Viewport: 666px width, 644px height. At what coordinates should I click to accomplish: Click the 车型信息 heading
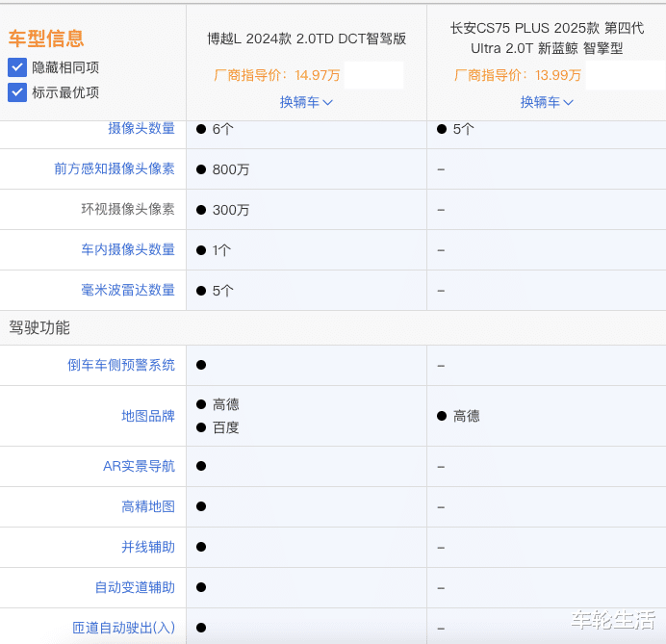(x=46, y=39)
